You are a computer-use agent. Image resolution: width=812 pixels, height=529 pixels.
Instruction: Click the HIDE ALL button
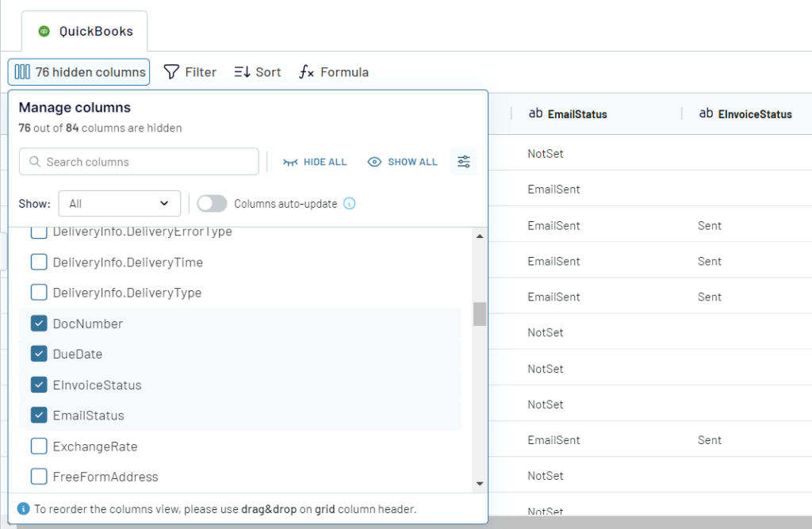tap(315, 161)
